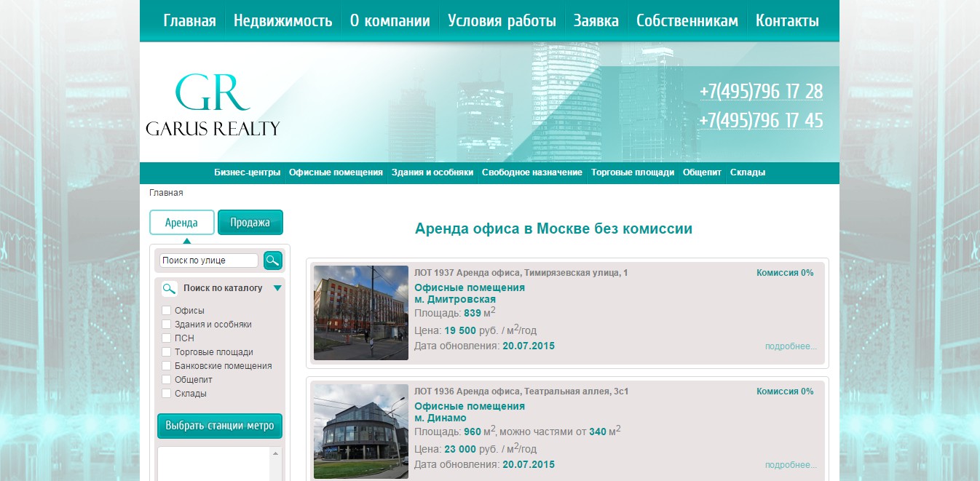Collapse the Поиск по каталогу arrow
The image size is (980, 481).
coord(277,288)
